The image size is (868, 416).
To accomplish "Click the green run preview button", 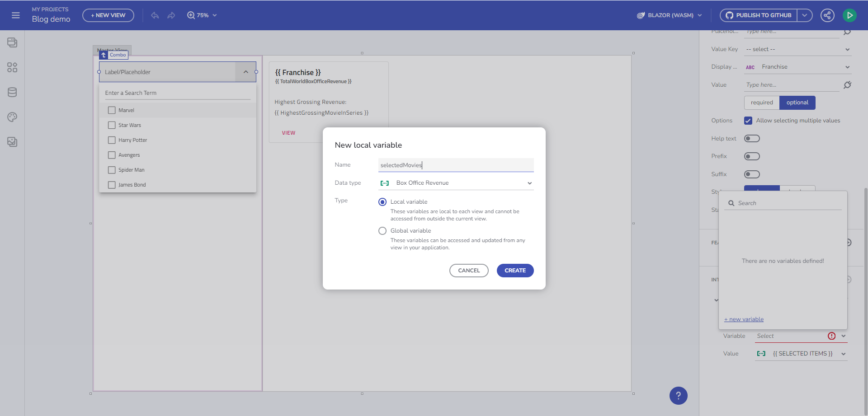I will click(x=849, y=15).
